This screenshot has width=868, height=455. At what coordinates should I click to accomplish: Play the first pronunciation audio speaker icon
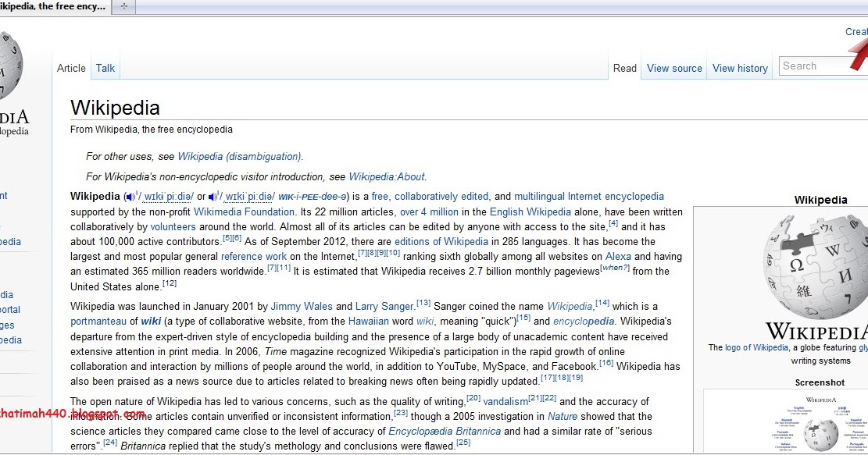[x=130, y=197]
